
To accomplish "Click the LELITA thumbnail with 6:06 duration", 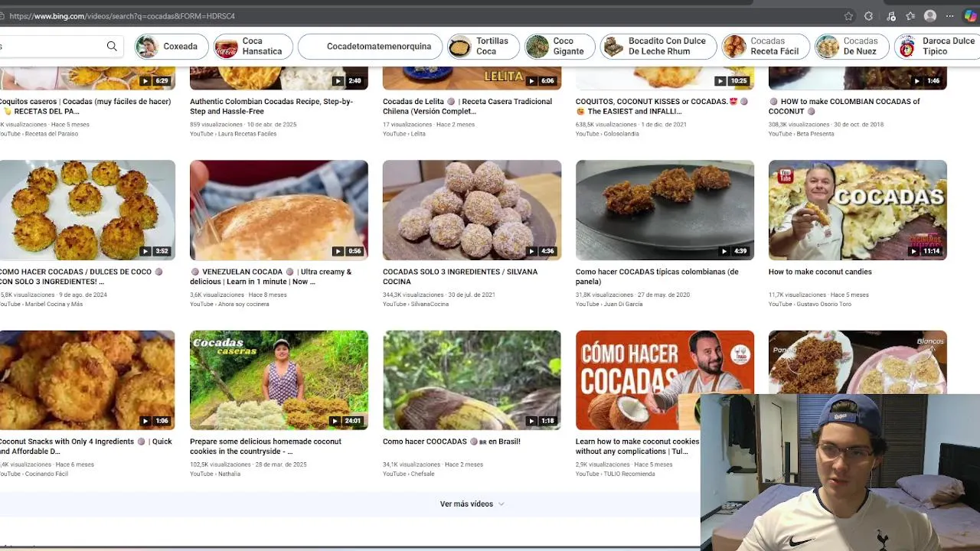I will click(472, 79).
